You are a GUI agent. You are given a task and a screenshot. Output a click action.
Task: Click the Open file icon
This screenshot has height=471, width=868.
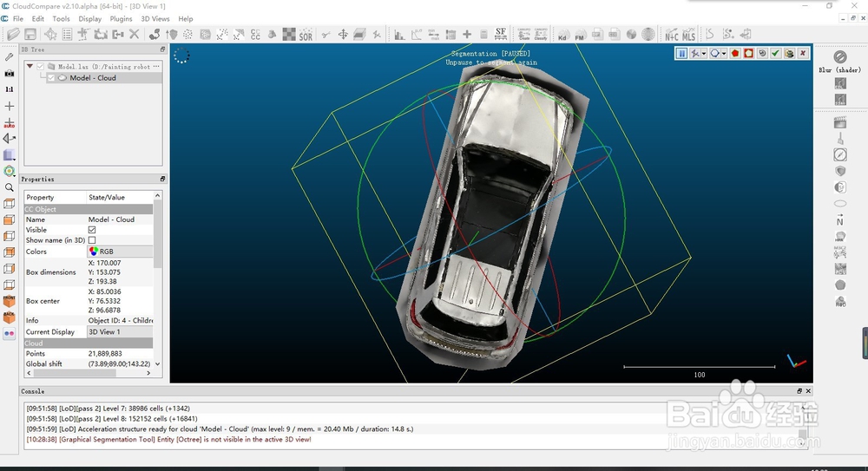(x=13, y=35)
